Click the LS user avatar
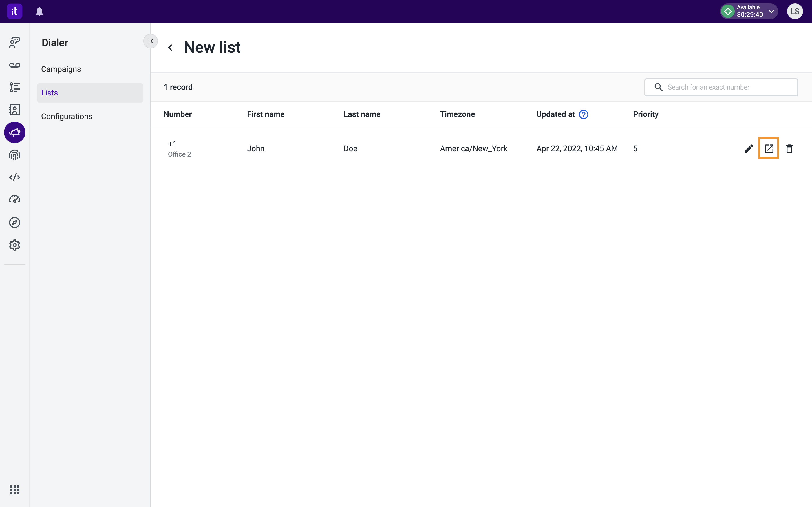Viewport: 812px width, 507px height. (795, 11)
